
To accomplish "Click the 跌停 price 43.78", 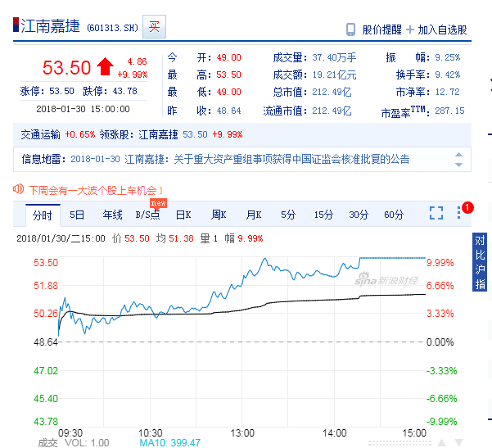I will pyautogui.click(x=124, y=91).
